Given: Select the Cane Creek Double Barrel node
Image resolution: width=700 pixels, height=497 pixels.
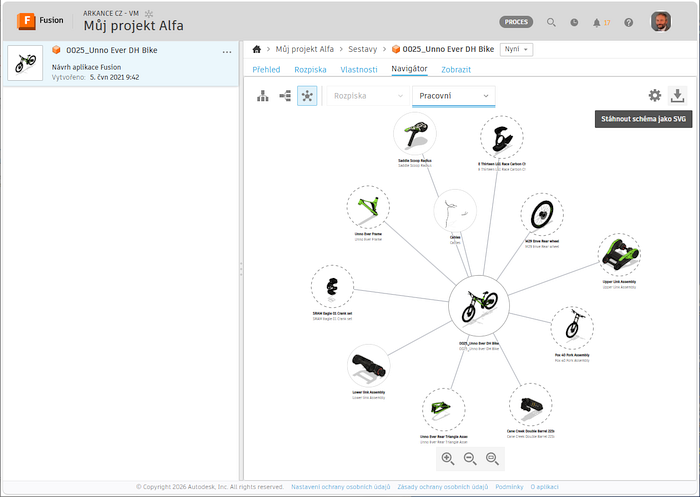Looking at the screenshot, I should point(530,405).
